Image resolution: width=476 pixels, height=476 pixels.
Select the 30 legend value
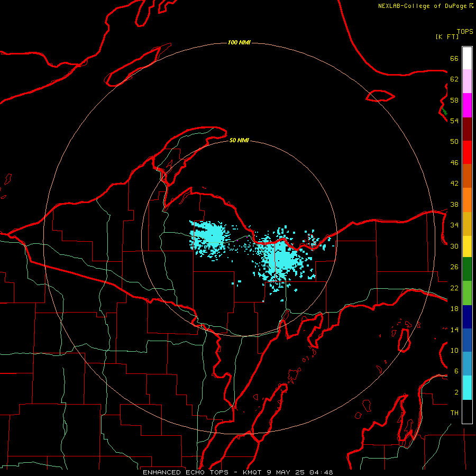click(454, 246)
